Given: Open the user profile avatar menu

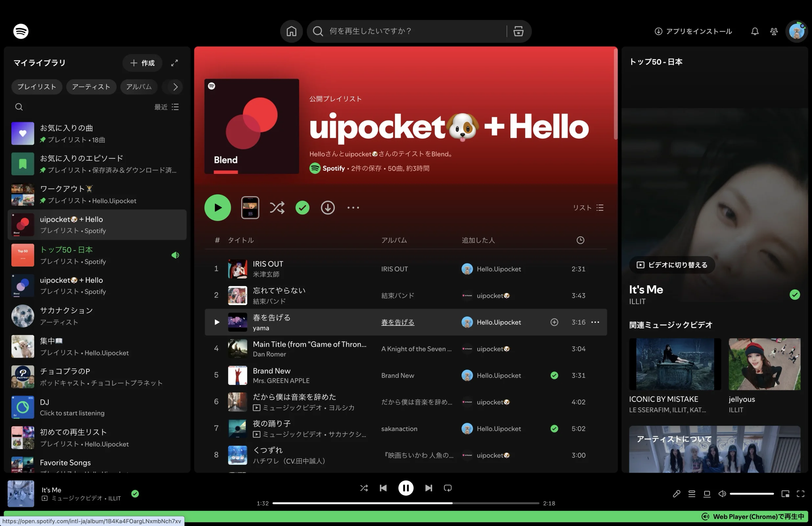Looking at the screenshot, I should [797, 32].
